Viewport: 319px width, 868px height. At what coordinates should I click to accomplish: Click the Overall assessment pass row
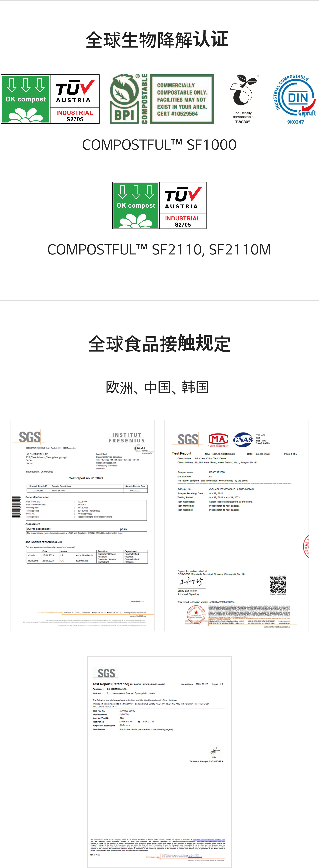87,529
